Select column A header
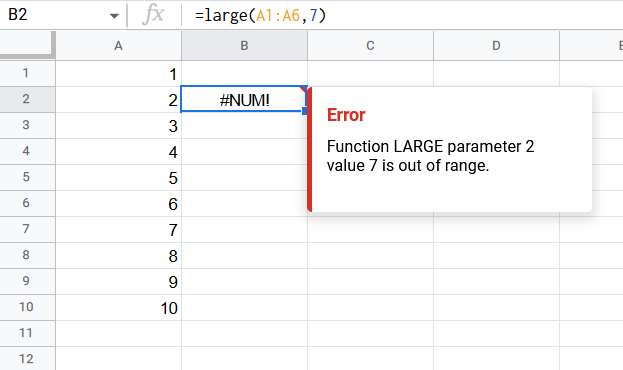This screenshot has height=370, width=623. point(118,46)
